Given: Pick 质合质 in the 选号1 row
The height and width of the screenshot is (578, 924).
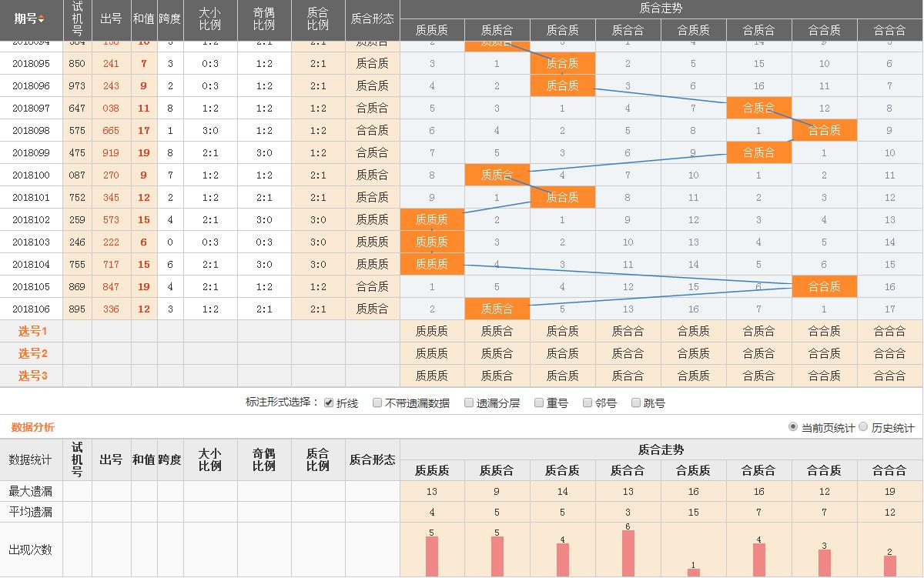Looking at the screenshot, I should coord(563,332).
